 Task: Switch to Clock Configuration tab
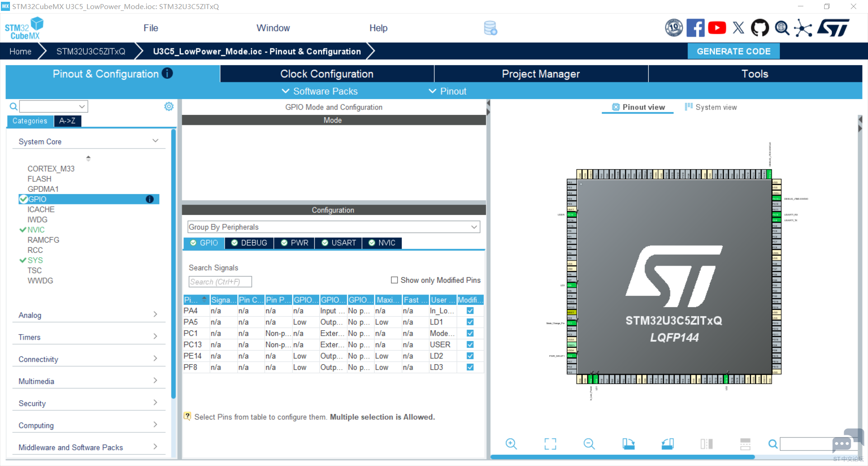pyautogui.click(x=327, y=74)
